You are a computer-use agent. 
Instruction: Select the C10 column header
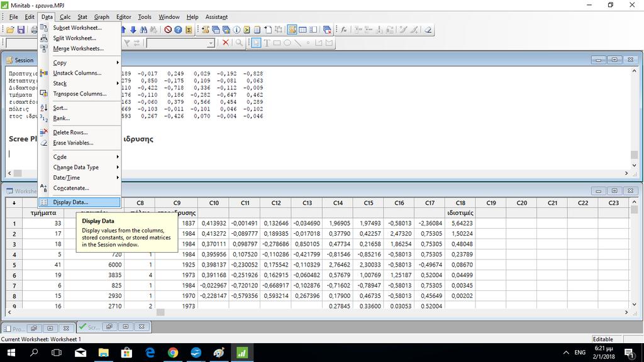pyautogui.click(x=214, y=203)
